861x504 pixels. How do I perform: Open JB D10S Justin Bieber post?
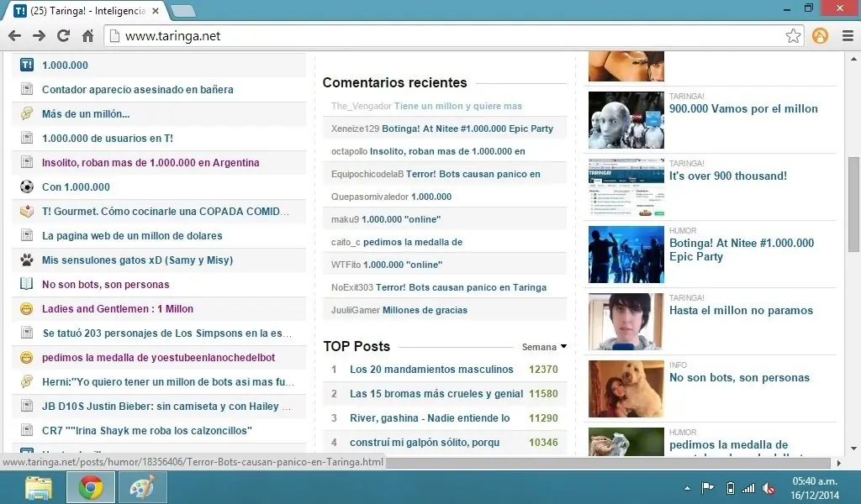coord(166,407)
